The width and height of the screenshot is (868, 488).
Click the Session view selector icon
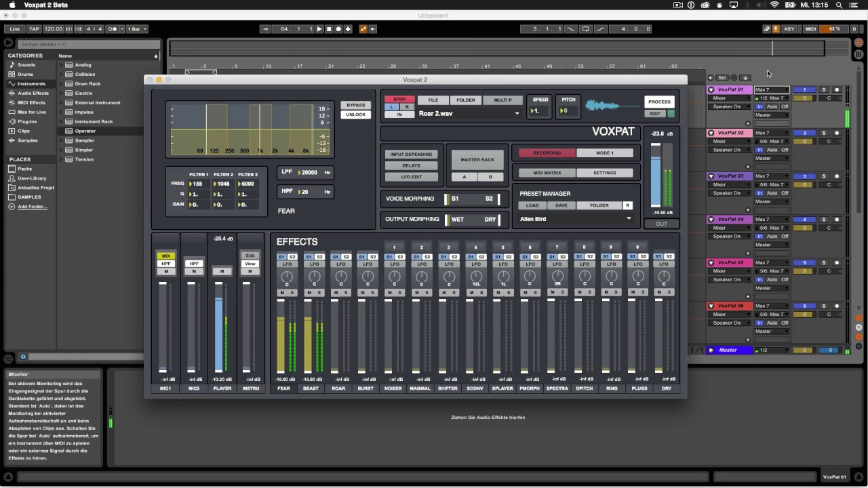pos(859,54)
